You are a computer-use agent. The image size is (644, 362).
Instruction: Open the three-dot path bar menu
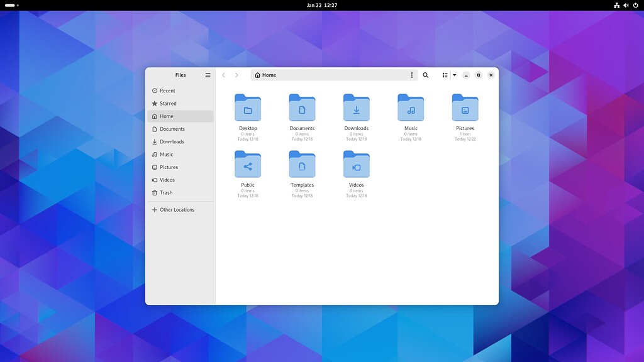click(412, 75)
